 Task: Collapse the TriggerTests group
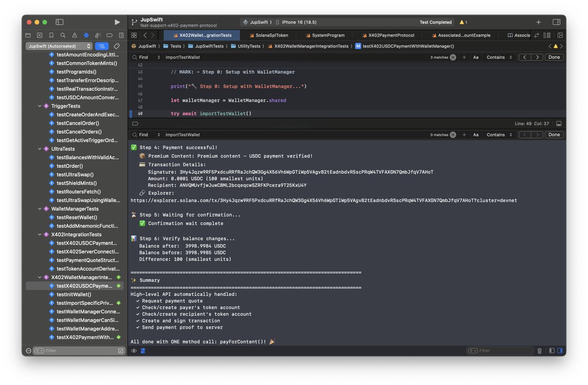40,106
